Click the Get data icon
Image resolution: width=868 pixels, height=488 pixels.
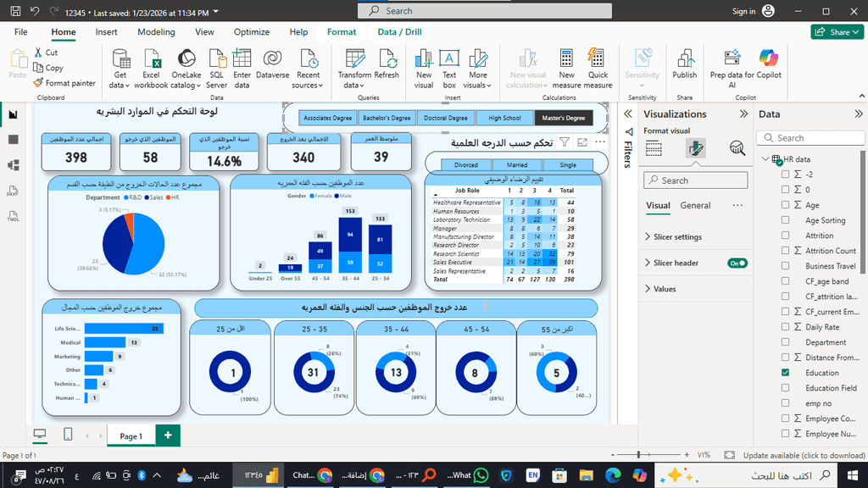click(x=120, y=59)
